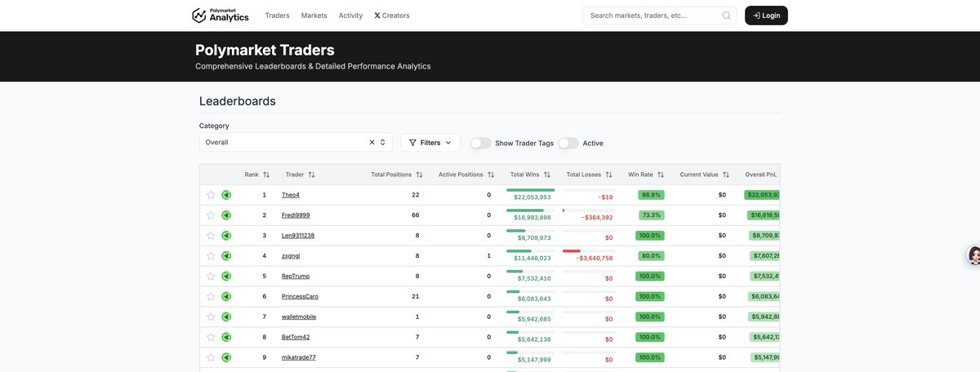Screen dimensions: 980x372
Task: Enable Show Trader Tags switch
Action: point(480,143)
